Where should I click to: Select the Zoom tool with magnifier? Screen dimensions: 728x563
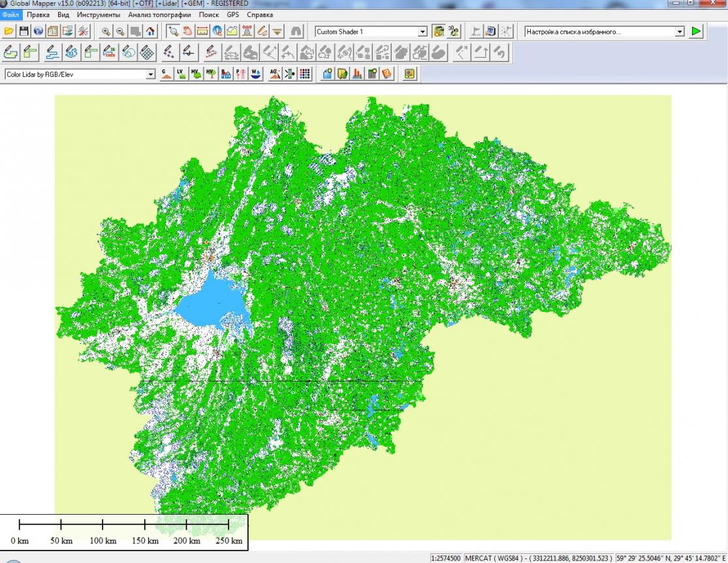[x=172, y=31]
